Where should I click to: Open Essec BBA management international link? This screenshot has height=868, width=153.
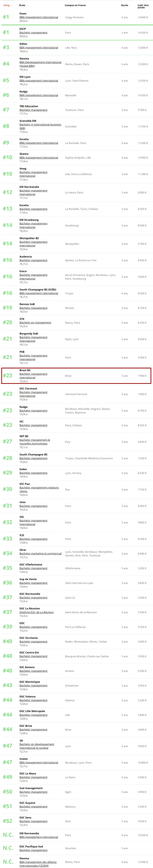coord(39,17)
